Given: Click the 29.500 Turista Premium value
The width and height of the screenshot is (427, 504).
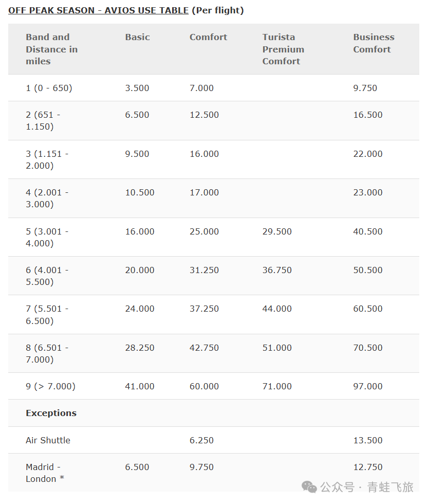Looking at the screenshot, I should [x=277, y=231].
